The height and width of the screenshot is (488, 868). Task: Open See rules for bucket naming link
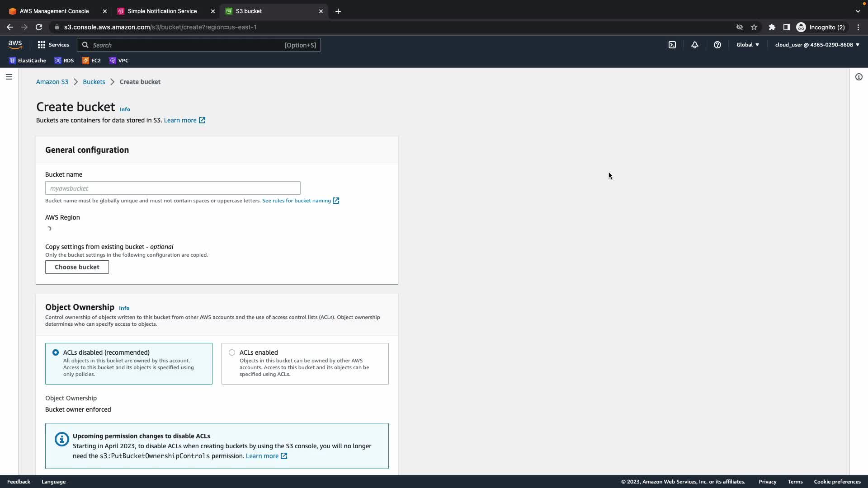(297, 201)
